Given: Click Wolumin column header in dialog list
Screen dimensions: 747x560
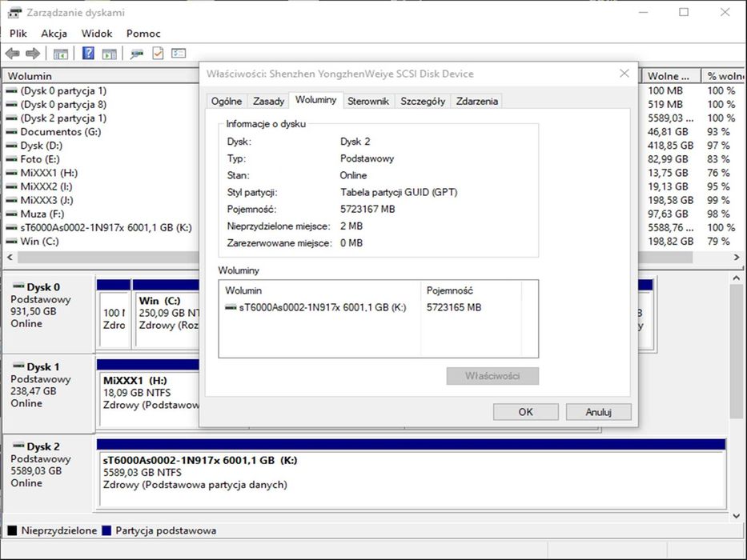Looking at the screenshot, I should (320, 290).
